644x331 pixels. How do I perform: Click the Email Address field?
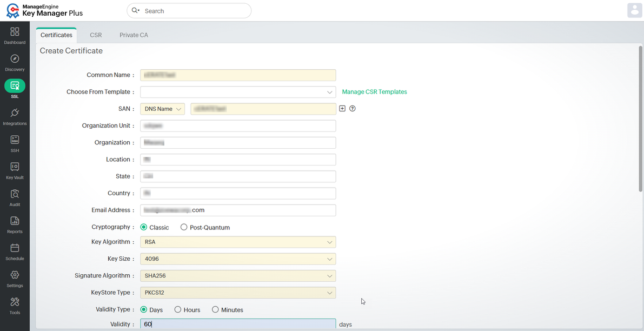coord(238,210)
